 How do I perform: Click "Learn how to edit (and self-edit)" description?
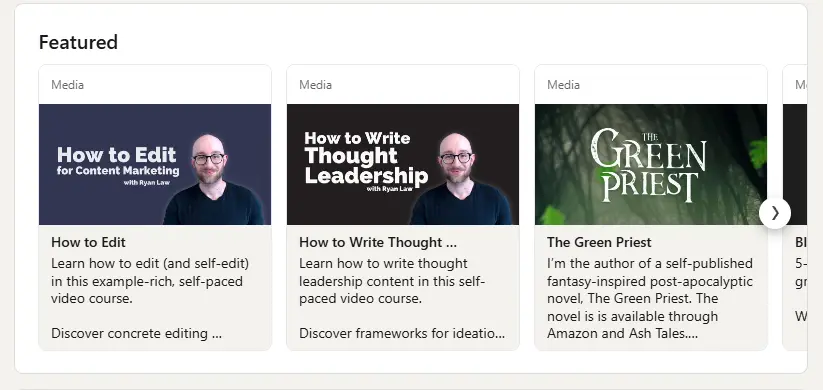pyautogui.click(x=150, y=281)
